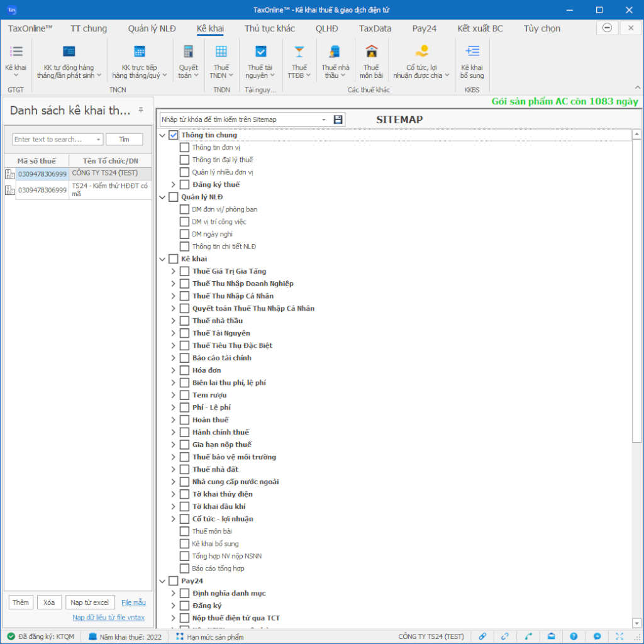This screenshot has width=644, height=644.
Task: Uncheck the Thông tin chung checkbox
Action: click(x=174, y=135)
